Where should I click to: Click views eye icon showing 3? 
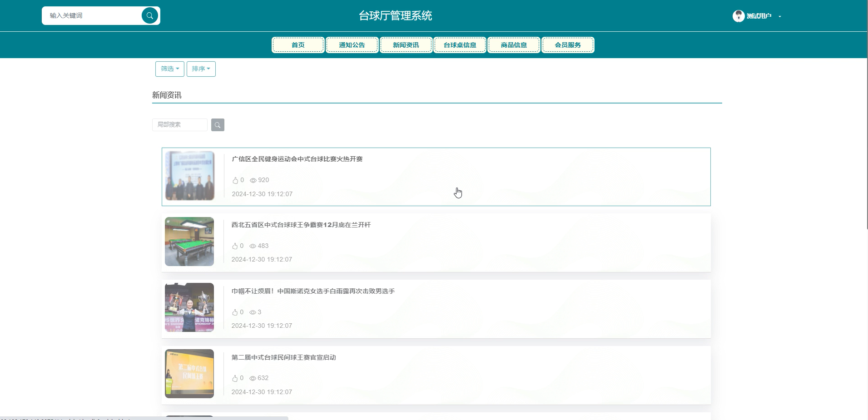click(x=253, y=312)
